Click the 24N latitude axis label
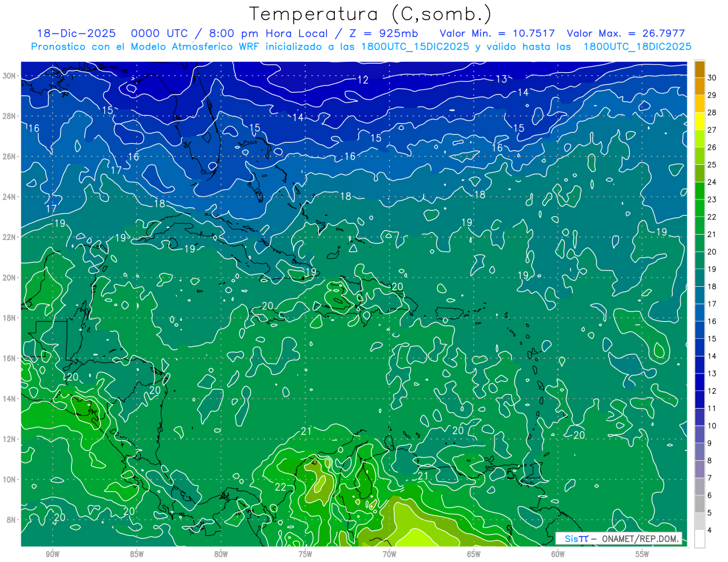The width and height of the screenshot is (728, 562). coord(10,197)
